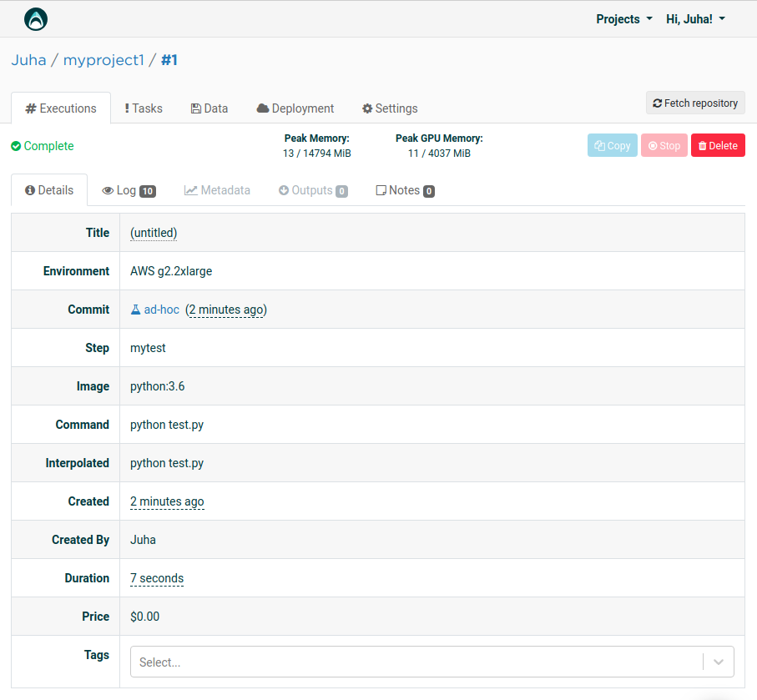Open the Deployment tab

coord(295,108)
